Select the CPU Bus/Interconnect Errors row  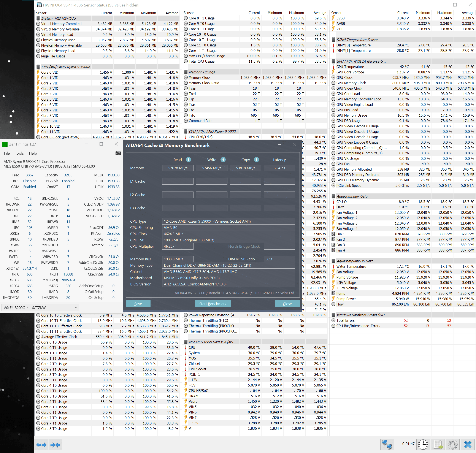click(403, 326)
